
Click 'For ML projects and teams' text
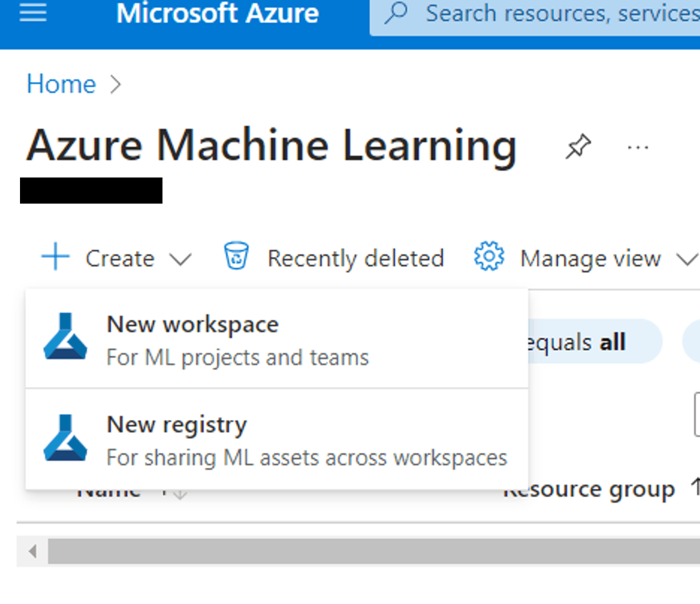pyautogui.click(x=237, y=358)
